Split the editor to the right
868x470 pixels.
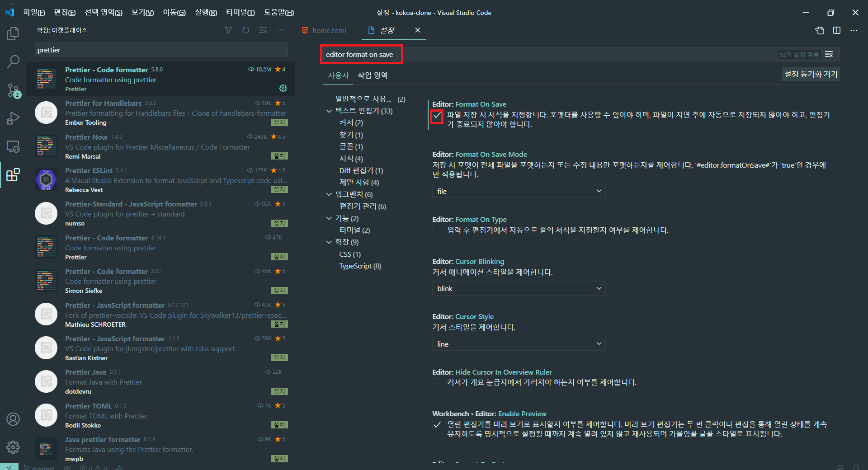tap(837, 30)
